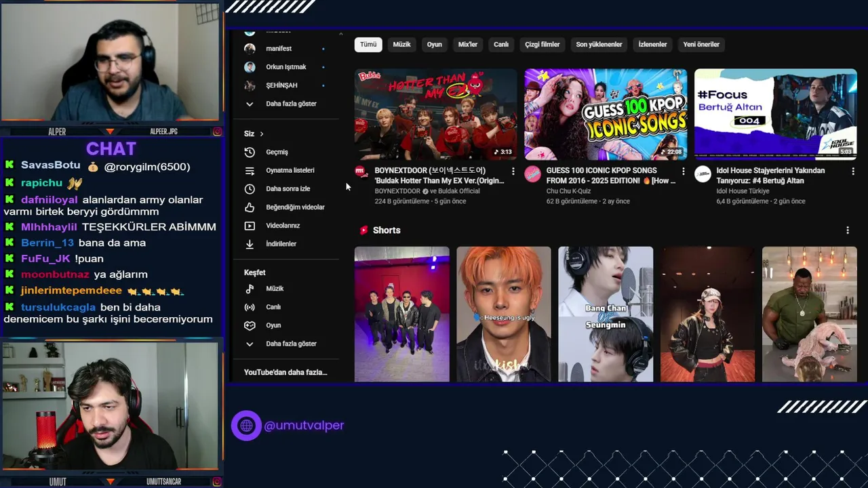Click the İndirilenler download icon
The width and height of the screenshot is (868, 488).
[250, 243]
